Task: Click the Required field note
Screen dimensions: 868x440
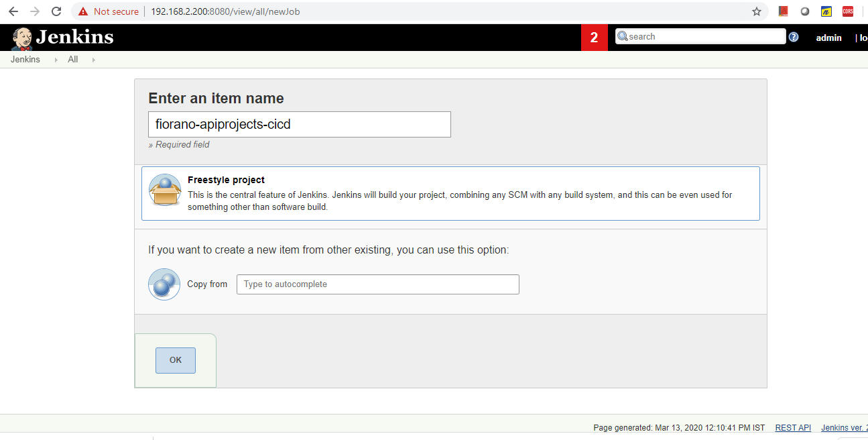Action: pos(179,145)
